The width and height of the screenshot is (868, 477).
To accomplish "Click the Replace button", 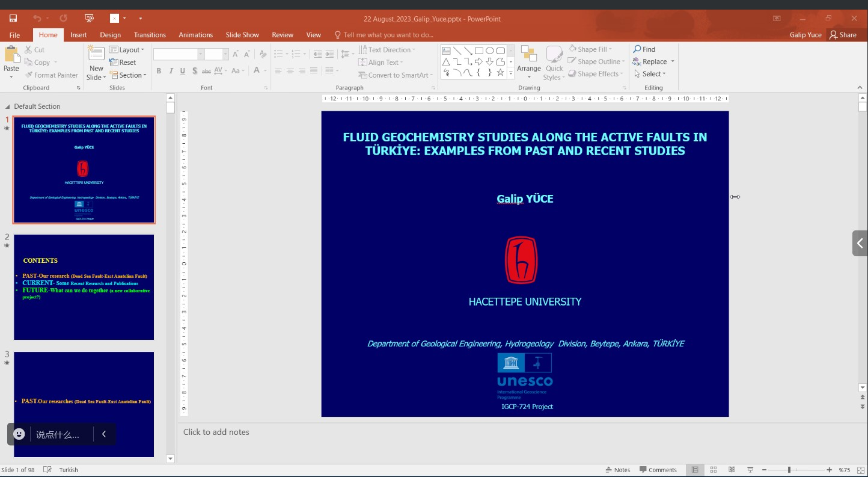I will [x=654, y=61].
